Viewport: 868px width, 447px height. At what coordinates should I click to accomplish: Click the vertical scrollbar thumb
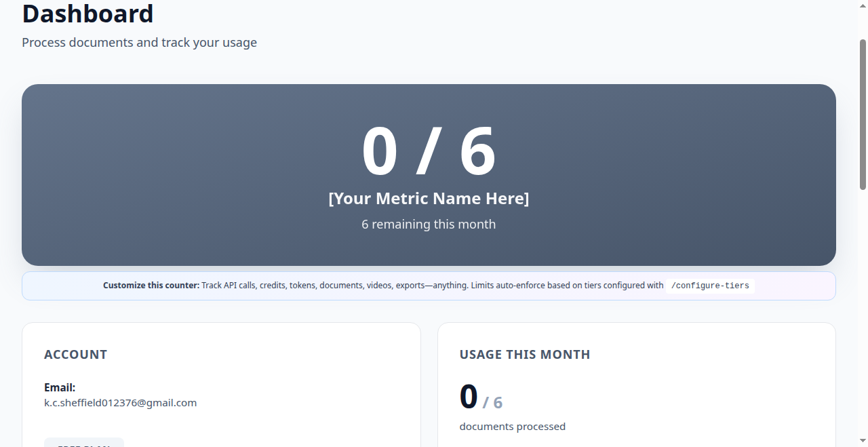pyautogui.click(x=863, y=114)
